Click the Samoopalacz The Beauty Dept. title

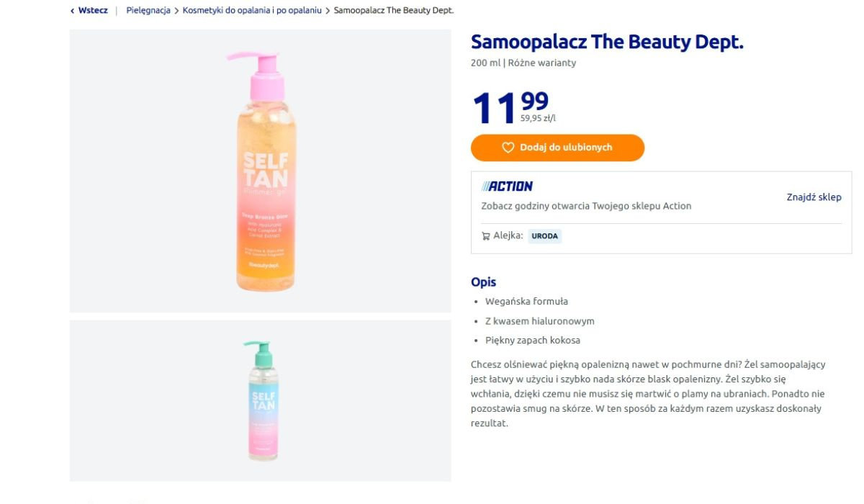coord(607,42)
